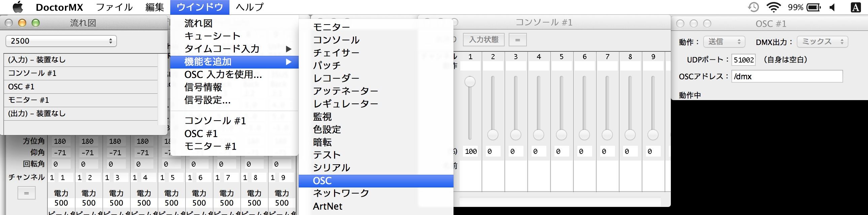Screen dimensions: 868x215
Task: Click the OSCアドレス field with /dmx
Action: coord(787,76)
